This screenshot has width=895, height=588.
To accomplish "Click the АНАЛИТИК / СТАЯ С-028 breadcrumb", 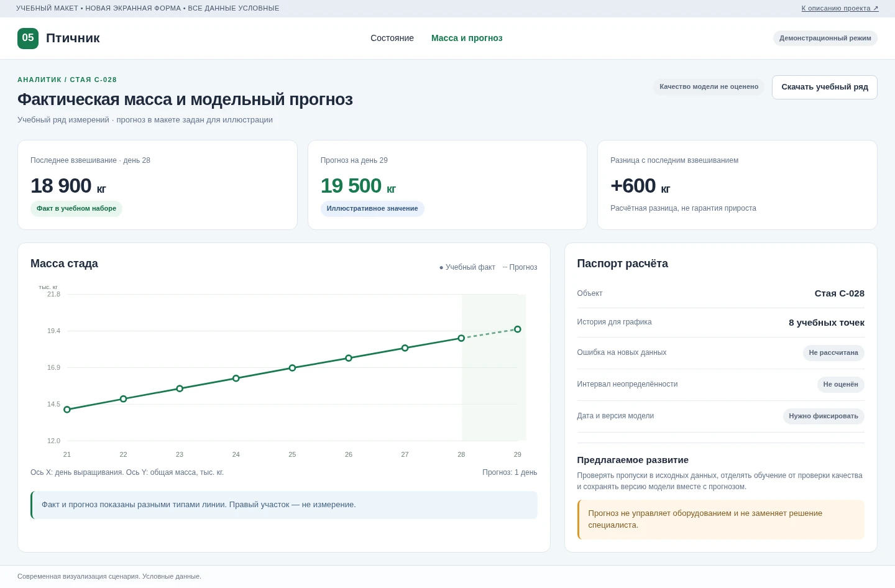I will [x=67, y=80].
